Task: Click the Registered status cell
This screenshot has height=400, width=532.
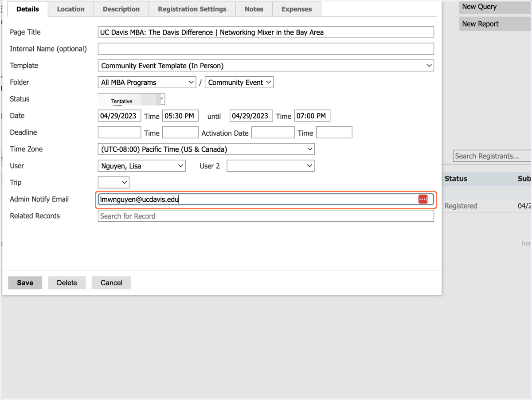Action: [461, 206]
